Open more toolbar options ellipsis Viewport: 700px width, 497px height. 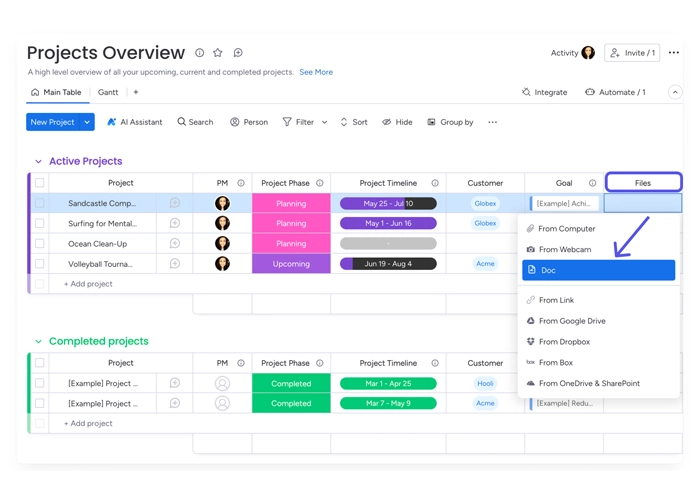pyautogui.click(x=492, y=122)
